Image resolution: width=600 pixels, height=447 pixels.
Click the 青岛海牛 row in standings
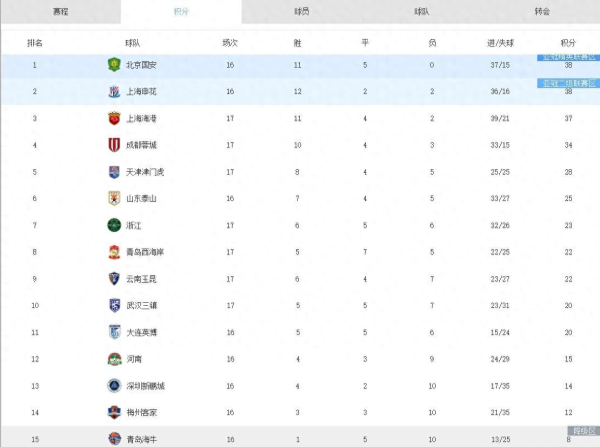[300, 437]
